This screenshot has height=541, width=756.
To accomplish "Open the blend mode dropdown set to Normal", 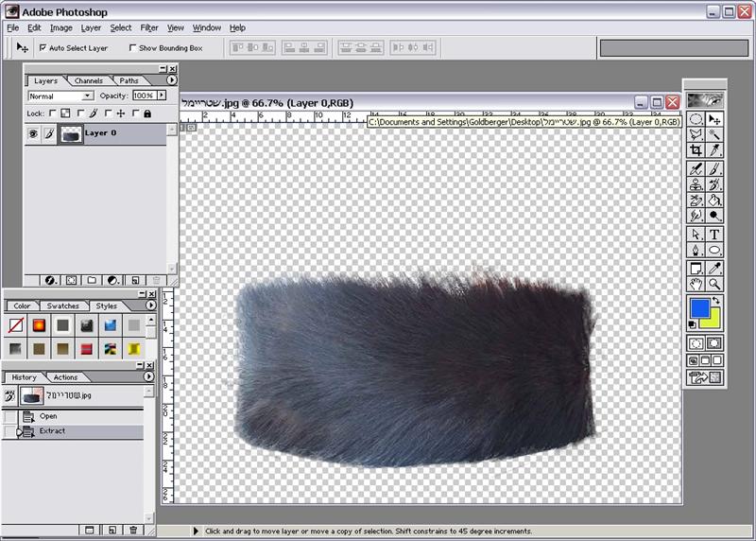I will (x=60, y=96).
